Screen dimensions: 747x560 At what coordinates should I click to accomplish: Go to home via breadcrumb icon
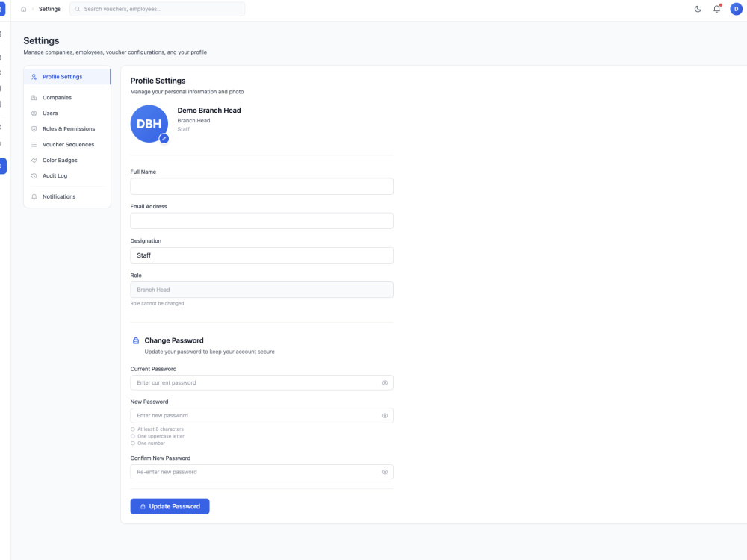[x=23, y=9]
